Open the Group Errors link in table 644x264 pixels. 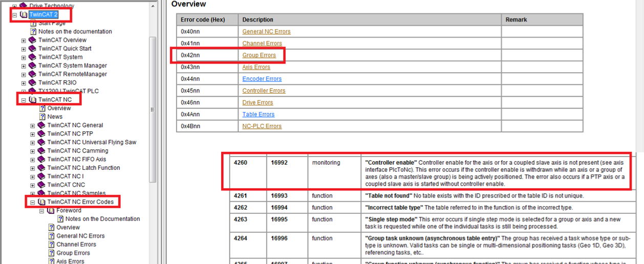tap(259, 55)
